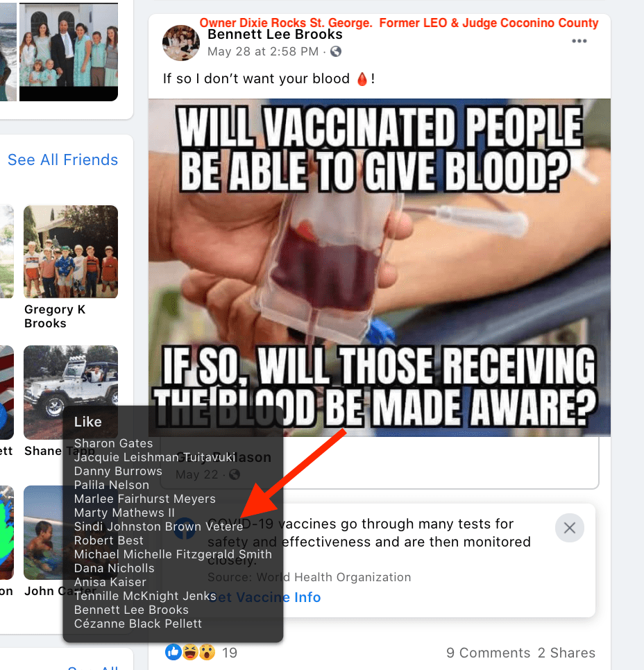Screen dimensions: 644x670
Task: Click the Wow surprised reaction icon
Action: (207, 652)
